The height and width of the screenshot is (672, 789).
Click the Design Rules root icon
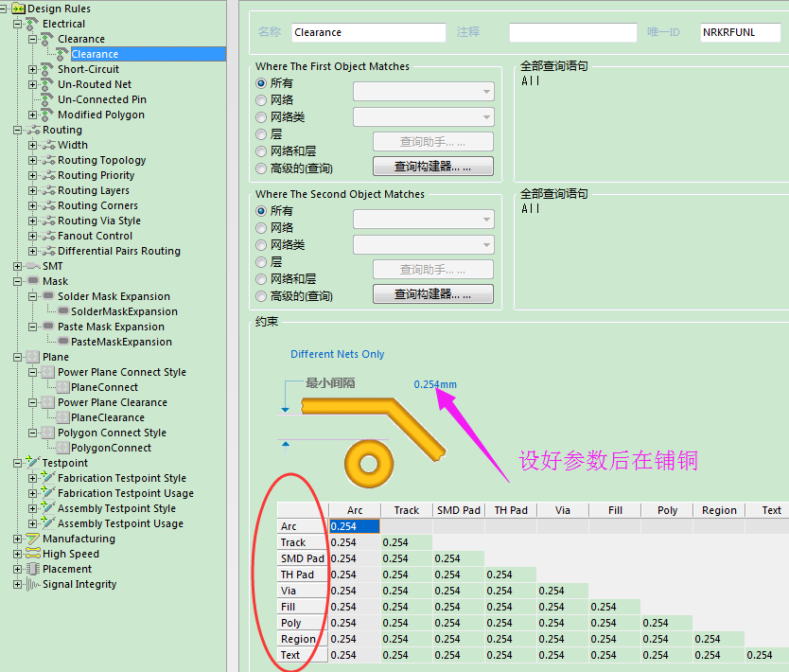coord(18,9)
